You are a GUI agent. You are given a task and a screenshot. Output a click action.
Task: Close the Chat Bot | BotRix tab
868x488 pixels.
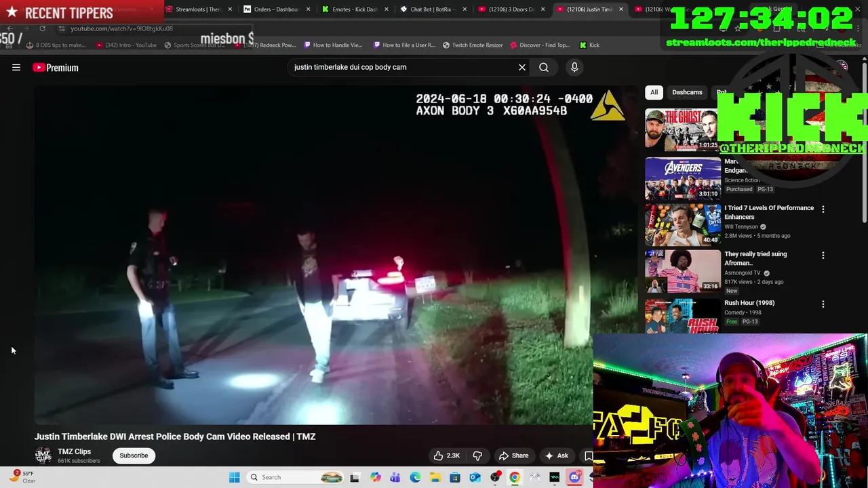pyautogui.click(x=465, y=9)
